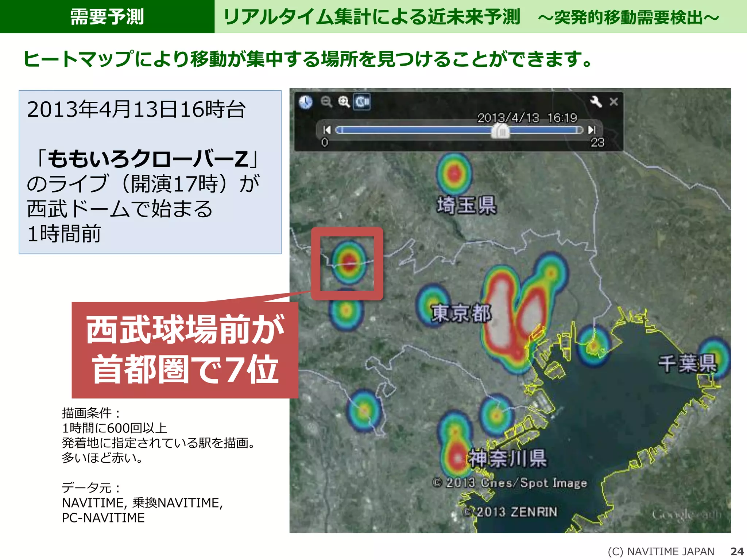
Task: Click the clock icon in the time slider
Action: click(305, 102)
